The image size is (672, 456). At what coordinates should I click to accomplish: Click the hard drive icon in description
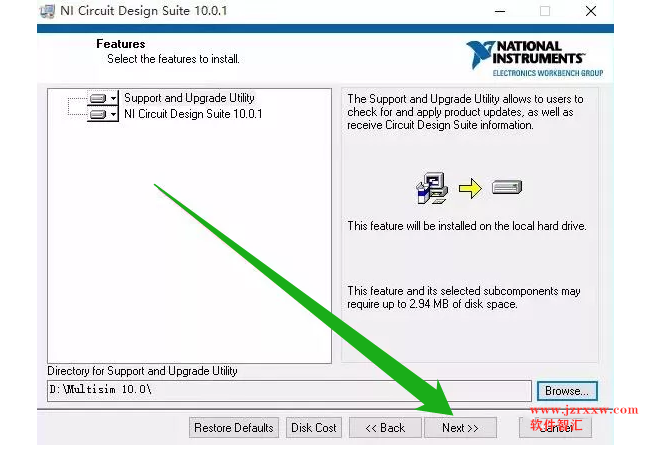coord(507,187)
